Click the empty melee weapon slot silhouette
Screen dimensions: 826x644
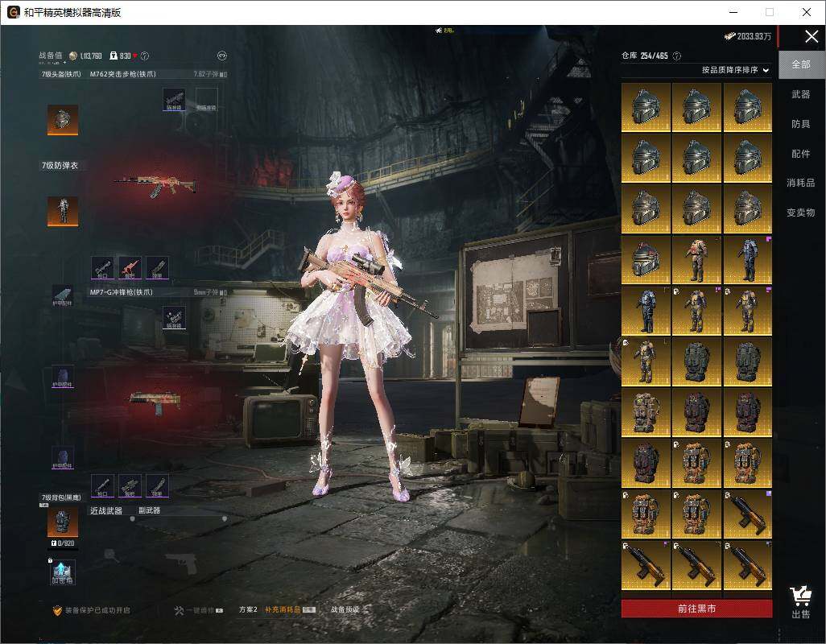[110, 554]
